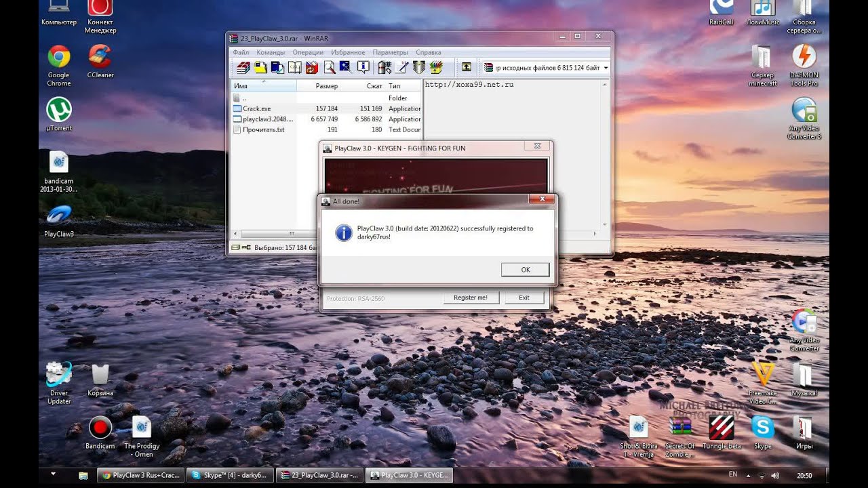Image resolution: width=868 pixels, height=488 pixels.
Task: Open the Операции menu
Action: coord(308,52)
